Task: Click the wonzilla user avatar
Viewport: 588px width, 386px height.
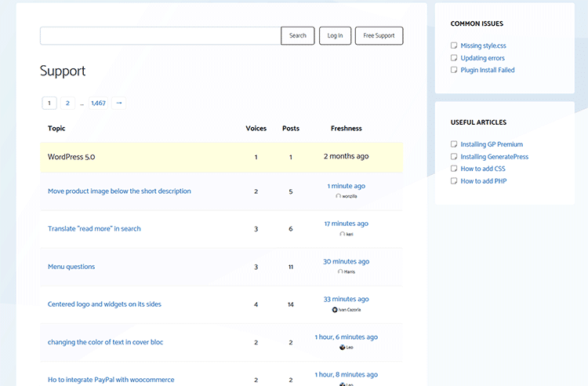Action: pyautogui.click(x=338, y=196)
